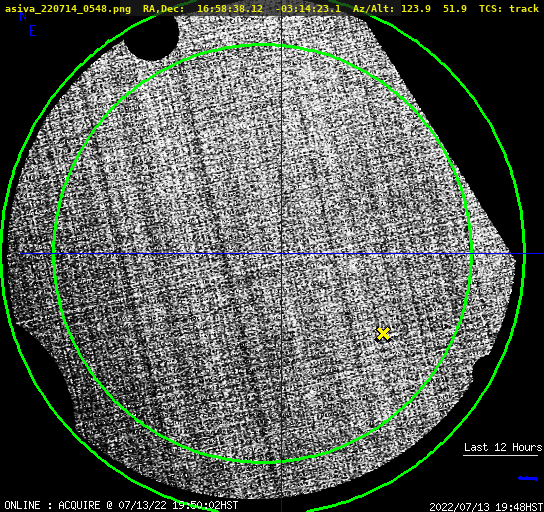The image size is (544, 512).
Task: Click the right end of horizontal blue line
Action: [x=541, y=254]
